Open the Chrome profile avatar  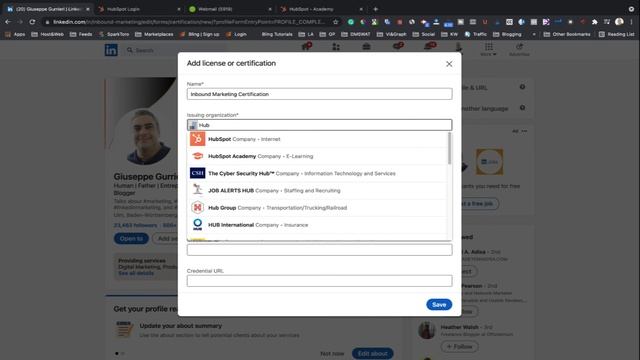[619, 22]
